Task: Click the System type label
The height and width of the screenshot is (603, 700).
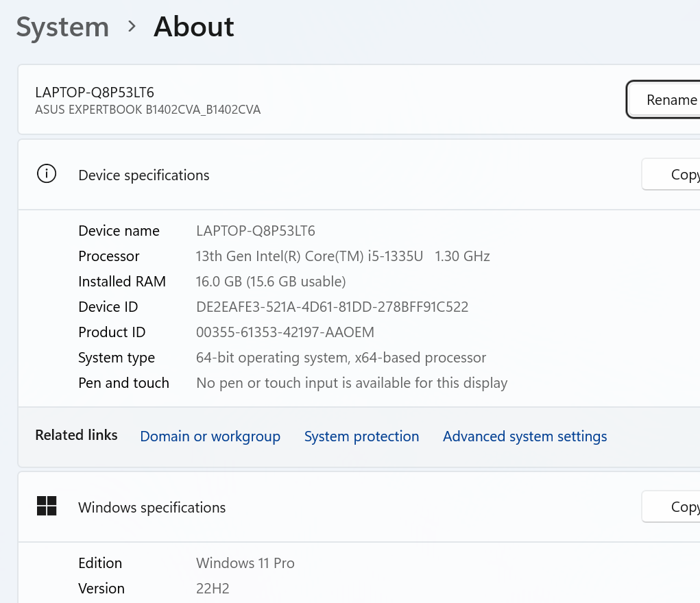Action: pos(117,358)
